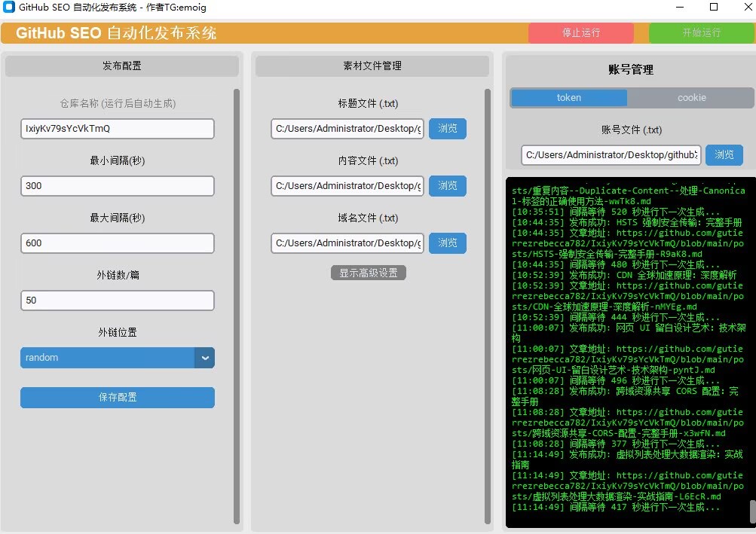The height and width of the screenshot is (534, 756).
Task: Click the 标题文件 (.txt) path field
Action: pos(347,129)
